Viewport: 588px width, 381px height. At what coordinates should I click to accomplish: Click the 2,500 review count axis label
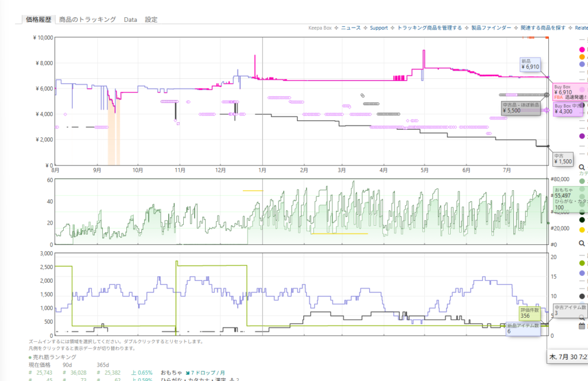tap(47, 267)
